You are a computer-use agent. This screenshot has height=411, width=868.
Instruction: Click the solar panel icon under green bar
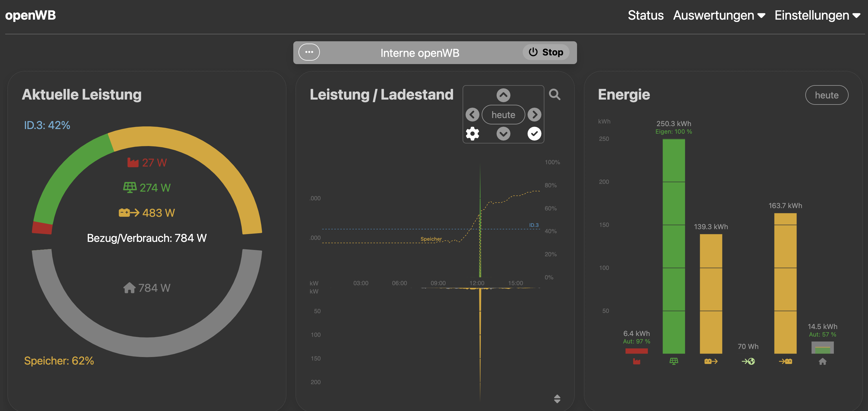click(674, 361)
